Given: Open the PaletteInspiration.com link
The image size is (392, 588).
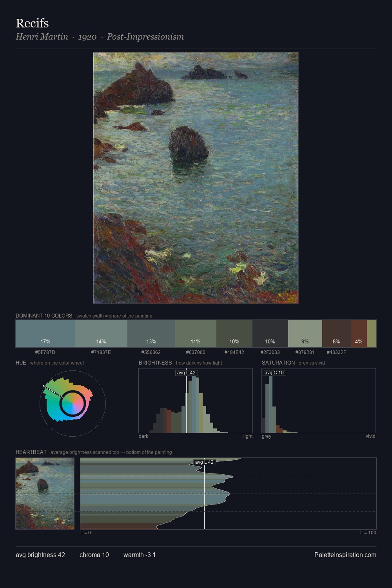Looking at the screenshot, I should 345,555.
